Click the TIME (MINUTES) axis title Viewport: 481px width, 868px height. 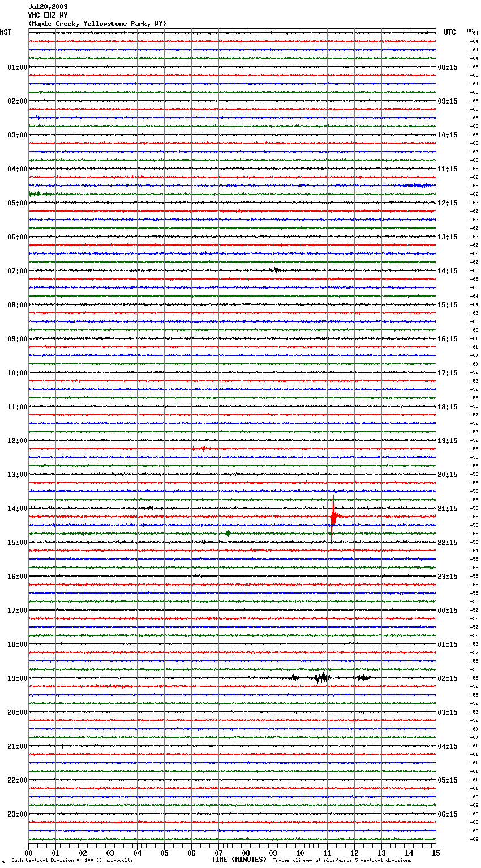tap(239, 860)
